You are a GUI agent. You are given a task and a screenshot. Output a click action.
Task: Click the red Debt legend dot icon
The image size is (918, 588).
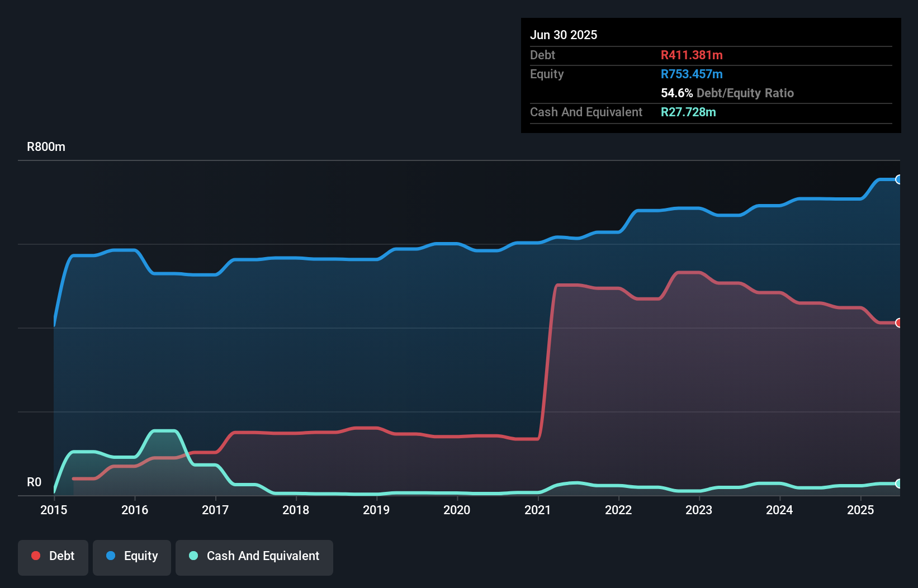point(35,555)
